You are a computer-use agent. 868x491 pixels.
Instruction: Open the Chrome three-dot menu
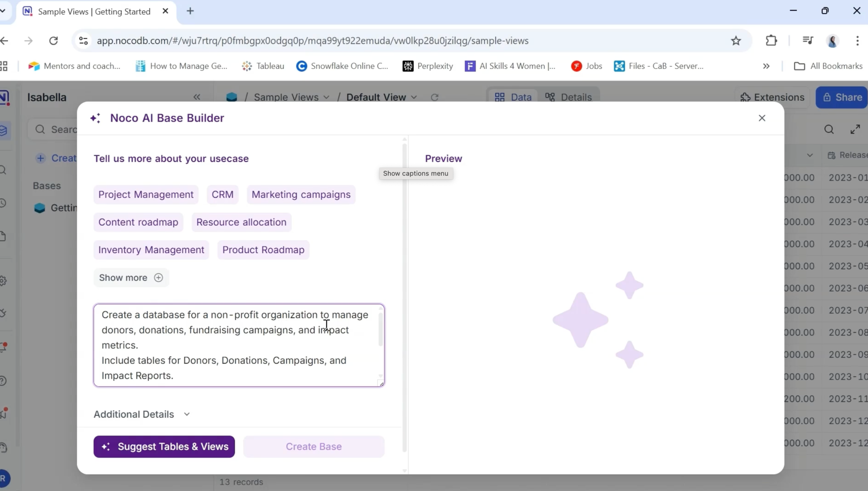click(x=857, y=41)
